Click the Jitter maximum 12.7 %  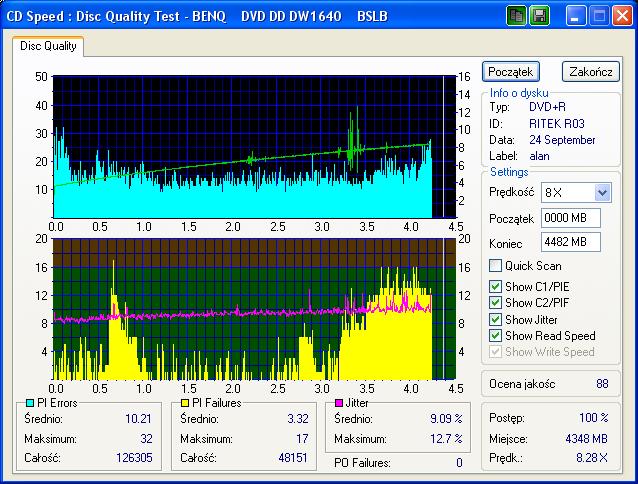(x=446, y=439)
